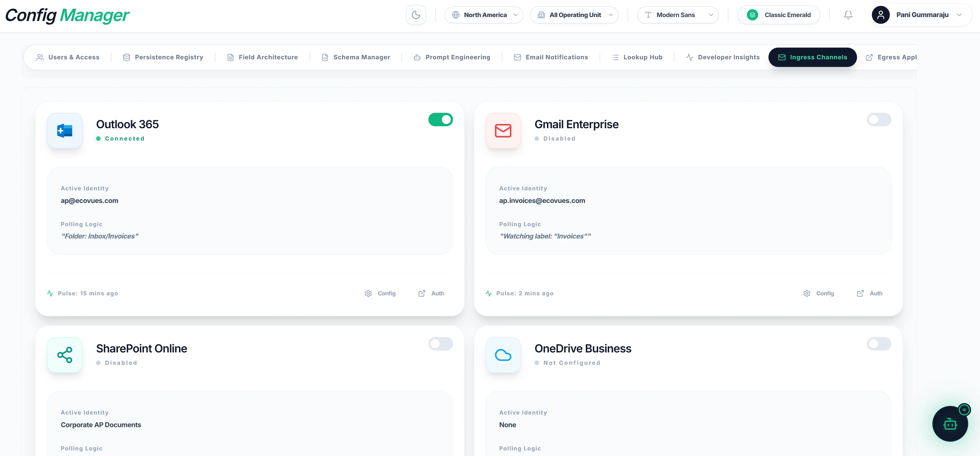Click the Prompt Engineering robot icon
The image size is (980, 456).
(x=417, y=57)
